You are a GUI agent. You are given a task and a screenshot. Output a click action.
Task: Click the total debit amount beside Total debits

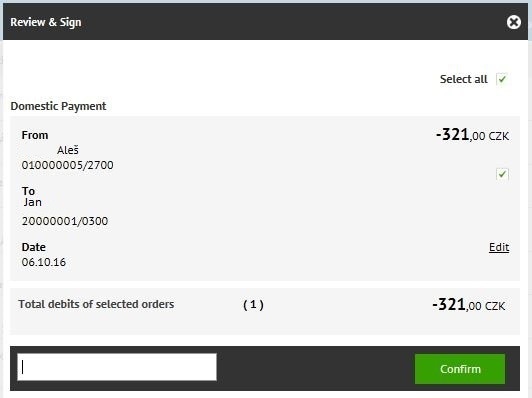(469, 304)
